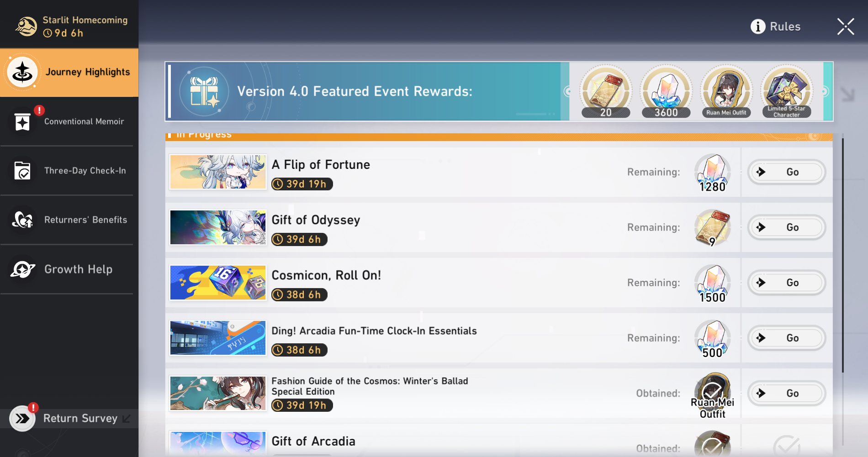This screenshot has width=868, height=457.
Task: Click the A Flip of Fortune title
Action: (x=321, y=165)
